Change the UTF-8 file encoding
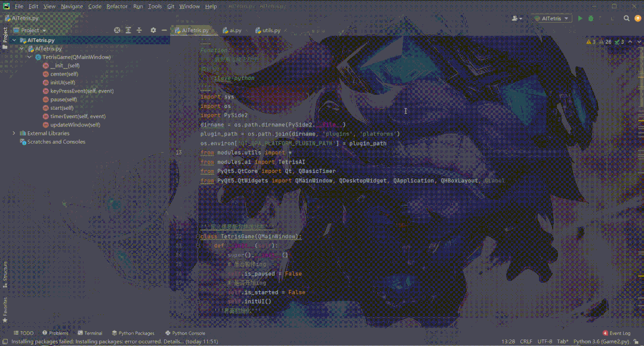Image resolution: width=644 pixels, height=346 pixels. pyautogui.click(x=544, y=341)
